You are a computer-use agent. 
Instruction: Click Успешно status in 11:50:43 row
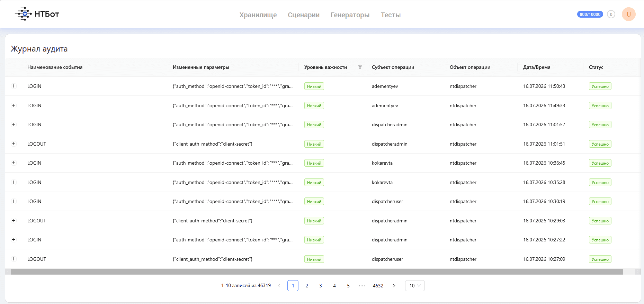point(600,86)
